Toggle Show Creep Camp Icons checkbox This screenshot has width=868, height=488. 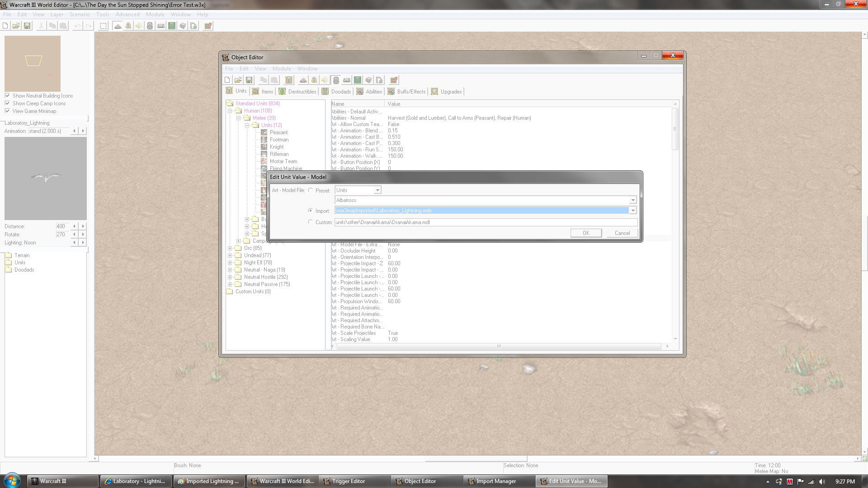coord(7,103)
